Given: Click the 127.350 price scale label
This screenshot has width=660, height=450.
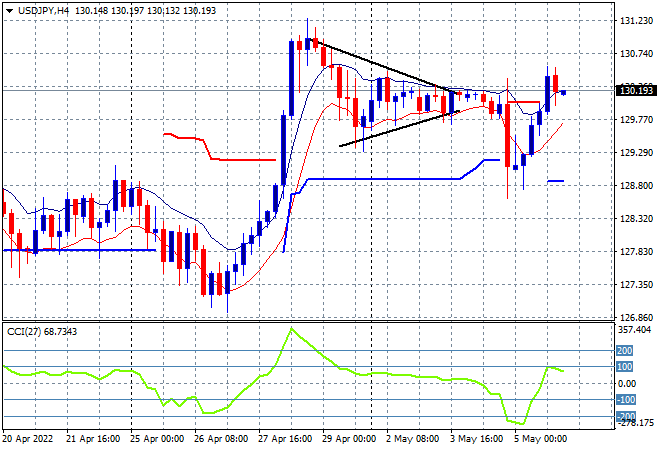Looking at the screenshot, I should pyautogui.click(x=636, y=285).
